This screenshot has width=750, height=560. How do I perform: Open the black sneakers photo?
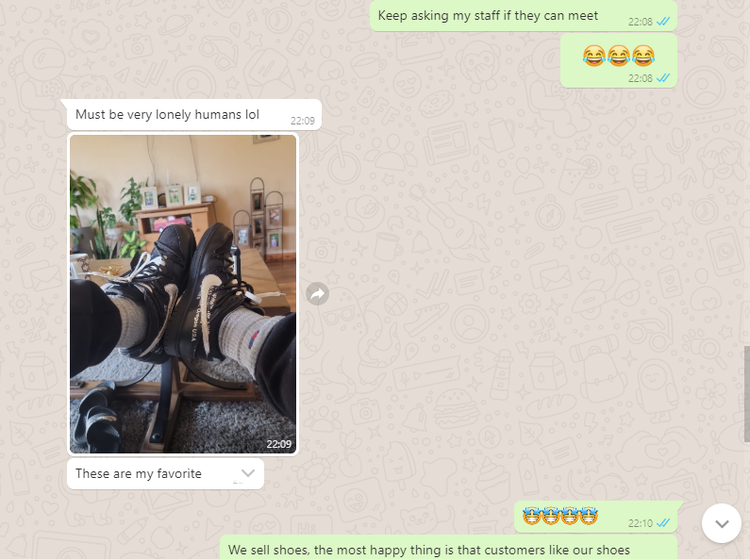click(183, 294)
